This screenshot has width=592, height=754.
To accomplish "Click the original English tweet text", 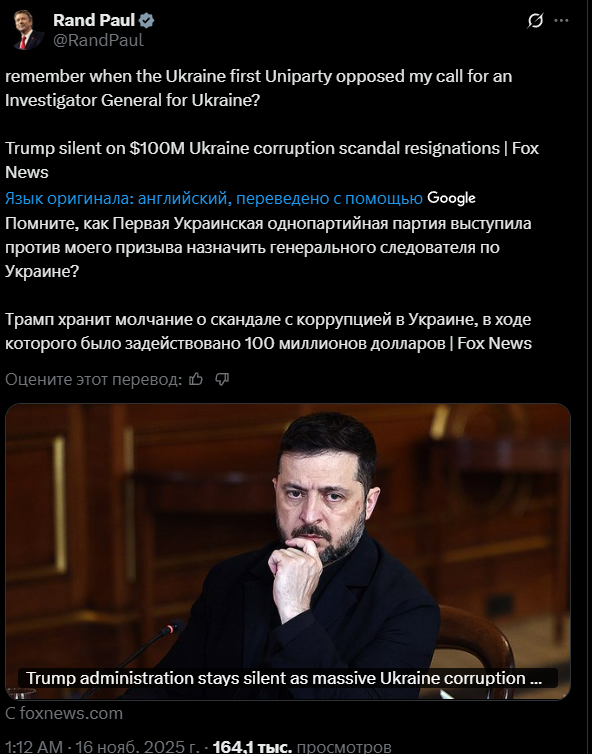I will click(x=272, y=124).
